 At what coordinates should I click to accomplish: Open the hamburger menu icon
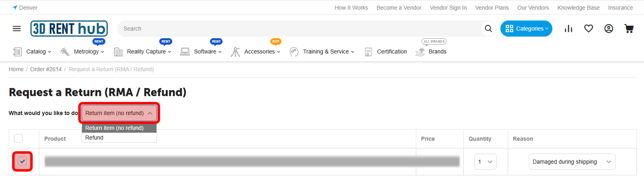17,29
